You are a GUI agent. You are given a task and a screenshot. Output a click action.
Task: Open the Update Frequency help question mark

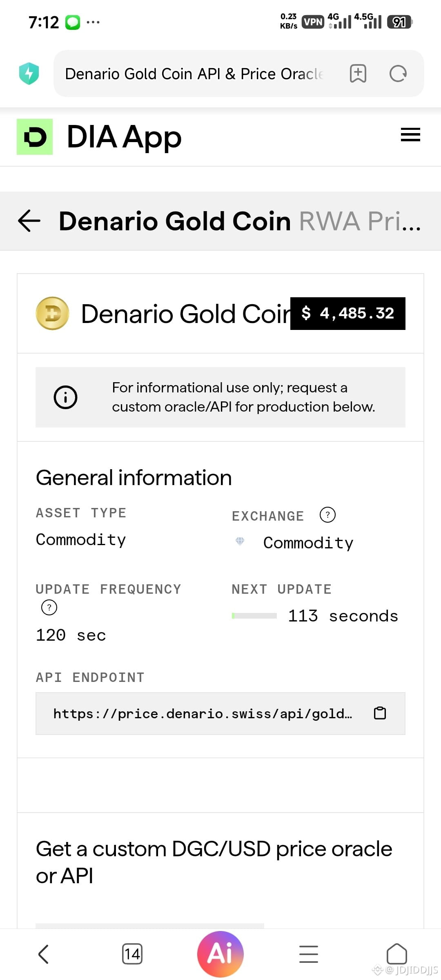click(x=49, y=608)
